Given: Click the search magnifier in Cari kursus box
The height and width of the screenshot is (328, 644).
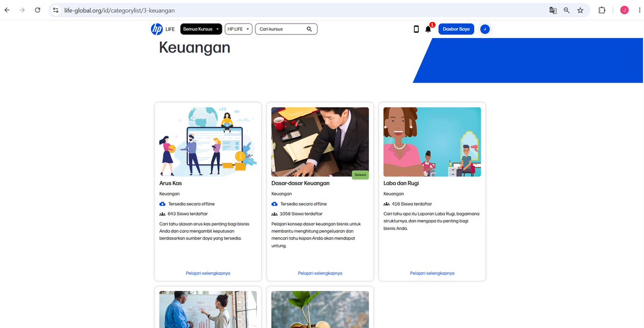Looking at the screenshot, I should point(309,29).
